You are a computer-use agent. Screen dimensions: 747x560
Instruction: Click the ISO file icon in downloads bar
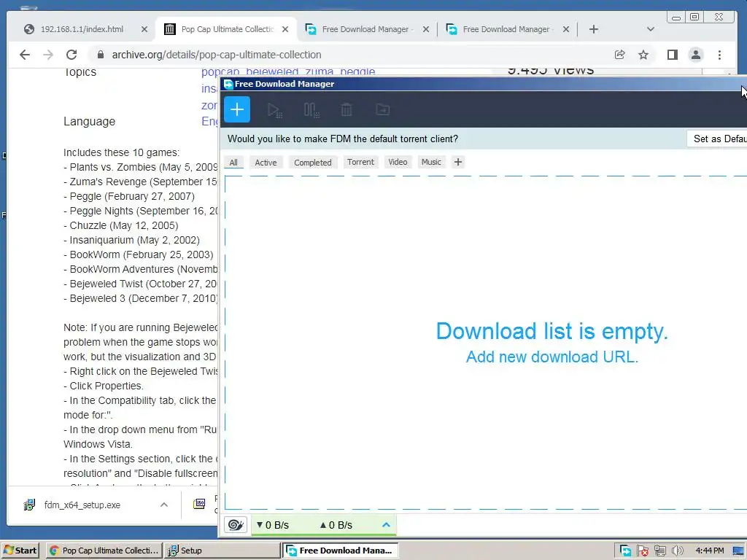pos(200,503)
